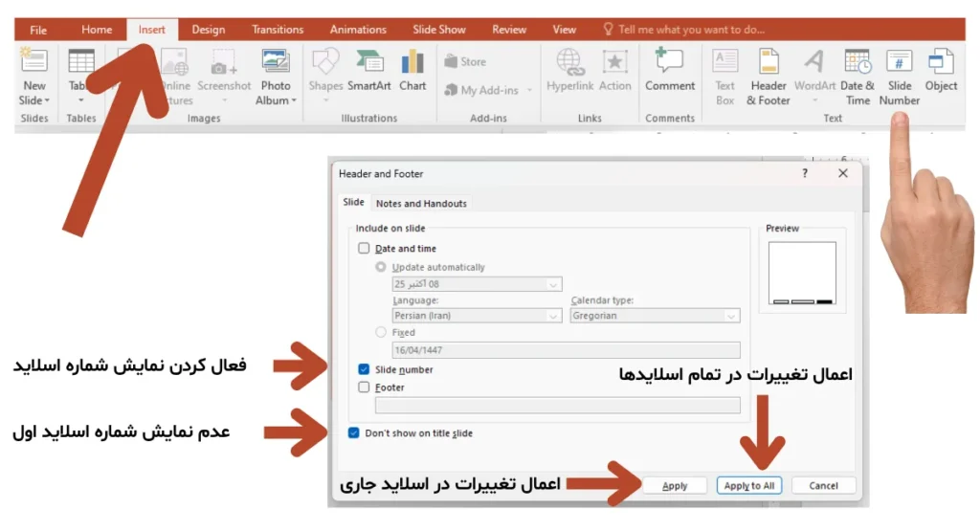The image size is (980, 531).
Task: Switch to Notes and Handouts tab
Action: pyautogui.click(x=421, y=204)
